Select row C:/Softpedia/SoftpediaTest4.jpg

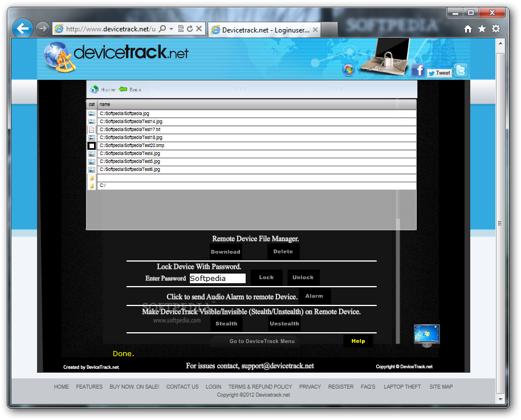pos(251,153)
